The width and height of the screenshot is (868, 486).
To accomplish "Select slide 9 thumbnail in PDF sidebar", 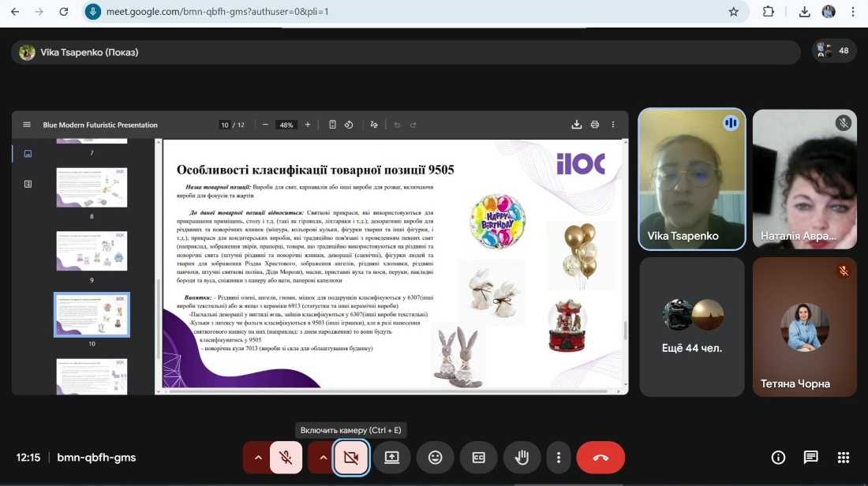I will click(x=92, y=251).
